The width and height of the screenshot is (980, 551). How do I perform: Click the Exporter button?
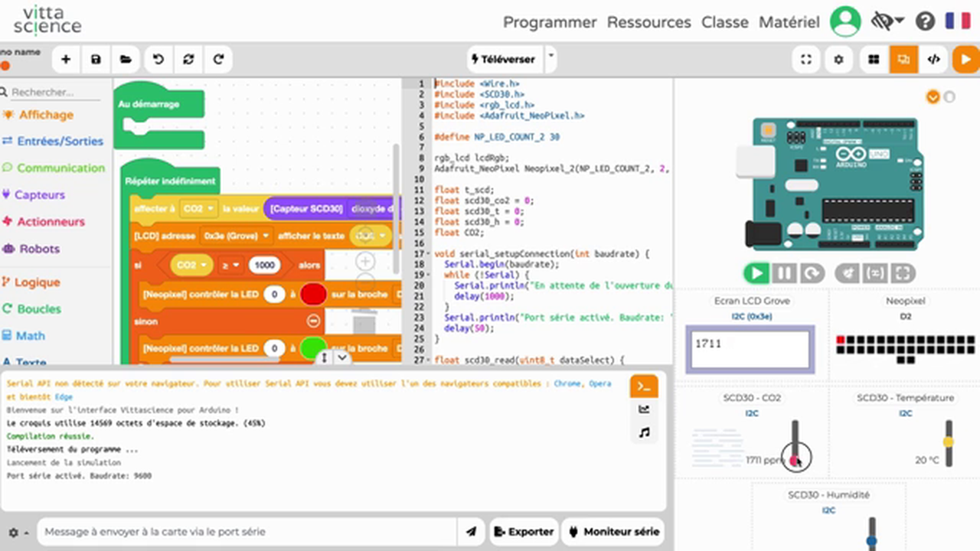click(524, 531)
